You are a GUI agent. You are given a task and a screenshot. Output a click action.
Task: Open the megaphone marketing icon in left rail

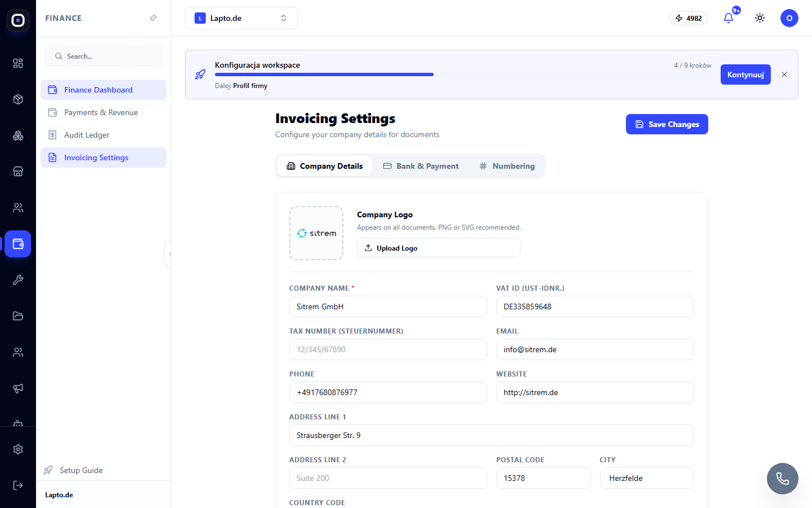[18, 388]
